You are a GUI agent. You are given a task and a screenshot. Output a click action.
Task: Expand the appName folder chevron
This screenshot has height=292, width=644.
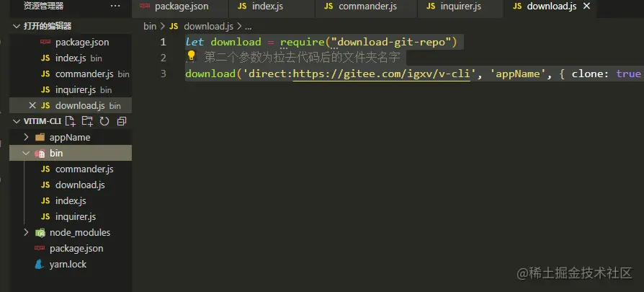26,138
